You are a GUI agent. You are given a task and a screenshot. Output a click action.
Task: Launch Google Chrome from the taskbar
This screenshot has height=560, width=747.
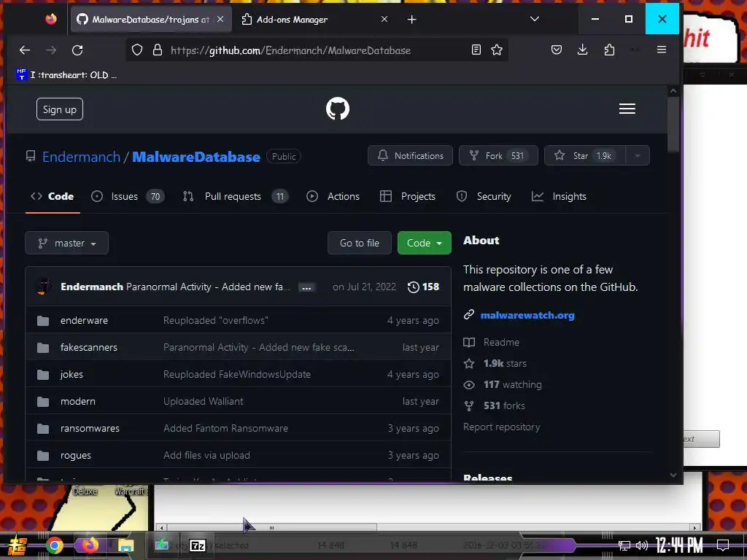tap(54, 545)
